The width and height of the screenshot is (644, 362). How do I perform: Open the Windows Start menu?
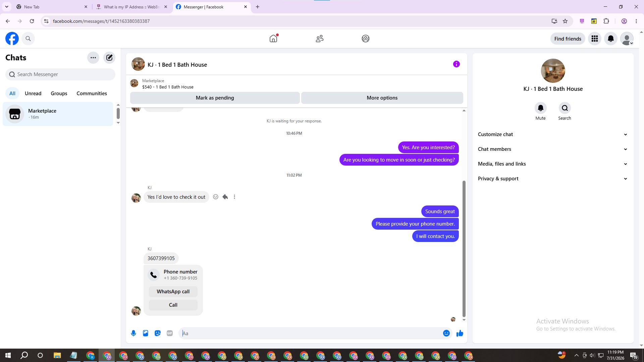point(8,355)
